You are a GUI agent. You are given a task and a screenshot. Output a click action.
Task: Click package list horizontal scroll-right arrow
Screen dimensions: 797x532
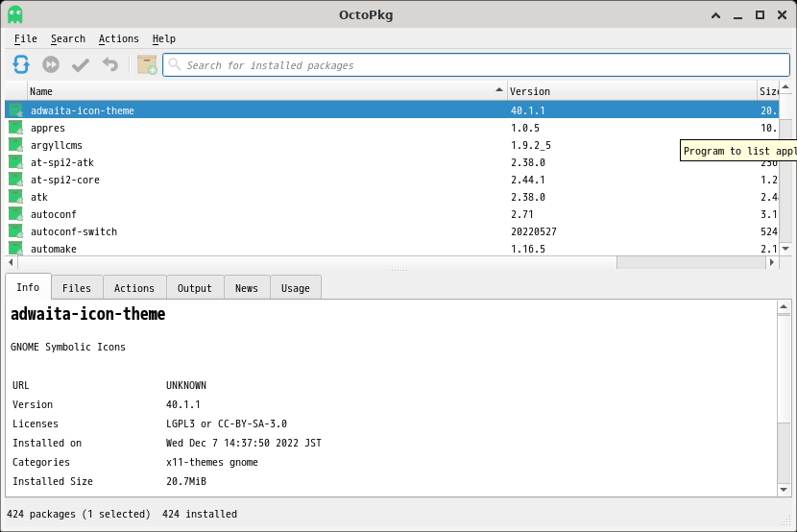pos(772,262)
